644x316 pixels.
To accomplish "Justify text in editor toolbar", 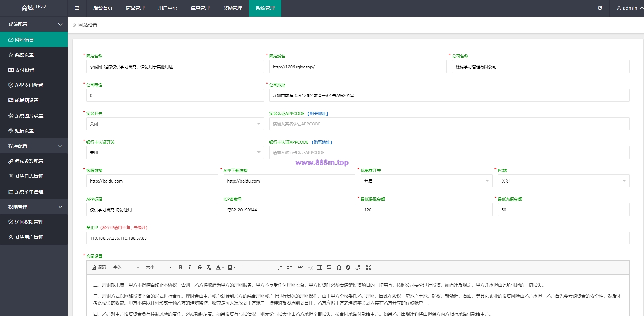I will coord(271,267).
